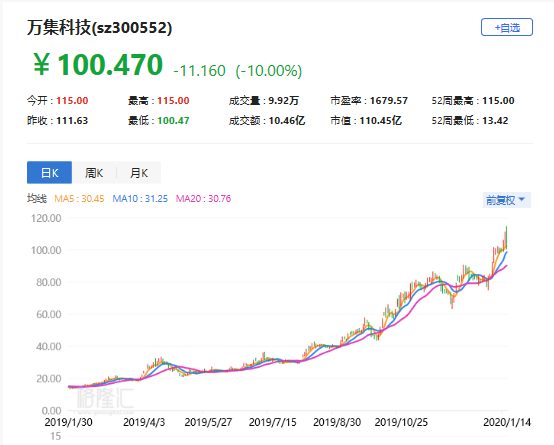Click y-axis label 120.00
The image size is (554, 445).
coord(46,218)
